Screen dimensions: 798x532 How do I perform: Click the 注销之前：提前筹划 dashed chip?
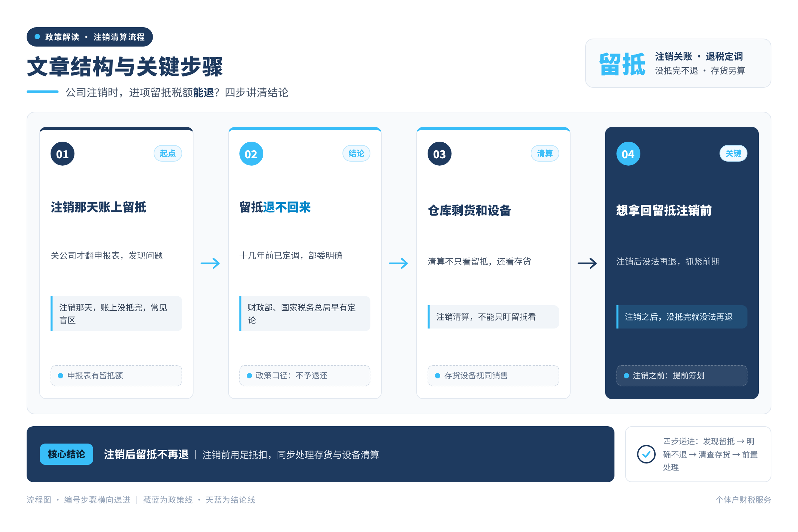coord(682,376)
